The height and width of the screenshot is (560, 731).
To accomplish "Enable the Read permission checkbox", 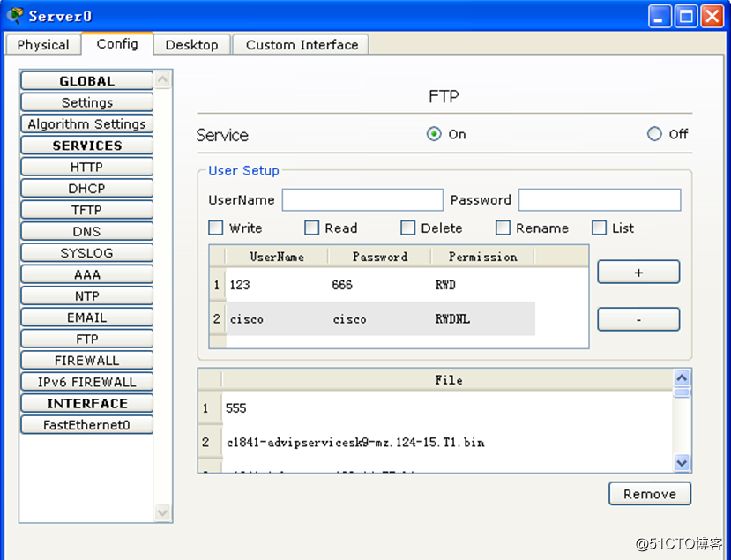I will pyautogui.click(x=311, y=228).
